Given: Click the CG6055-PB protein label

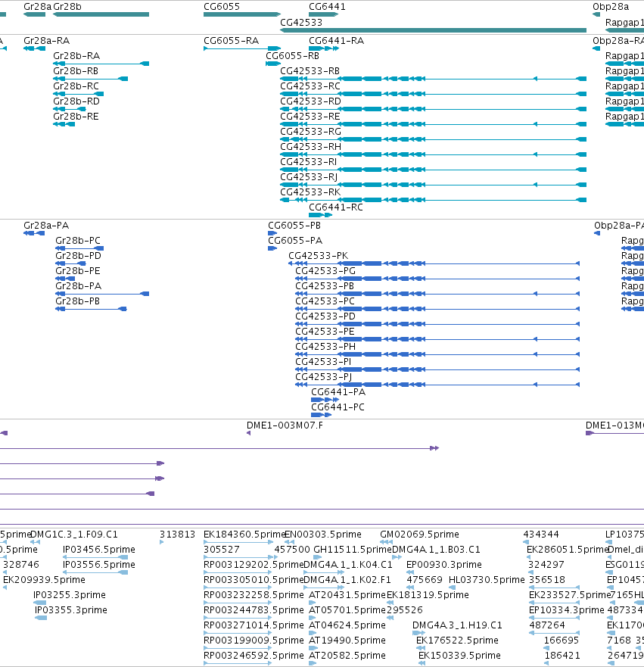Looking at the screenshot, I should [294, 226].
